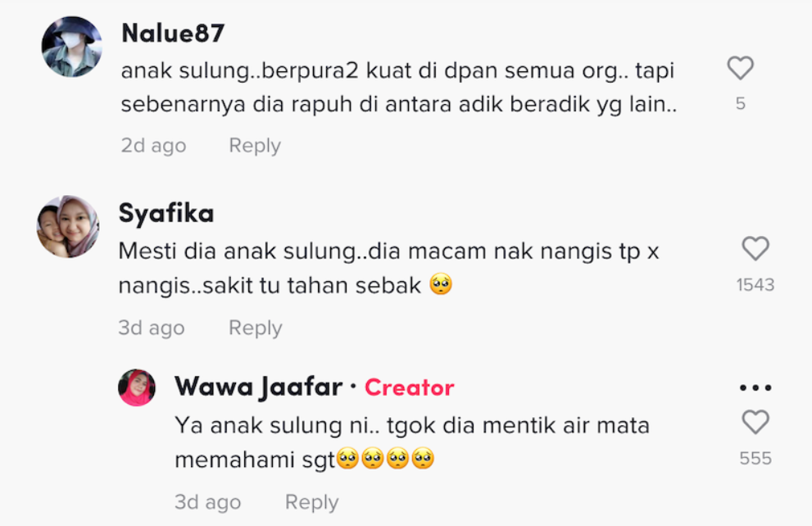Open the Wawa Jaafar username link

[258, 387]
